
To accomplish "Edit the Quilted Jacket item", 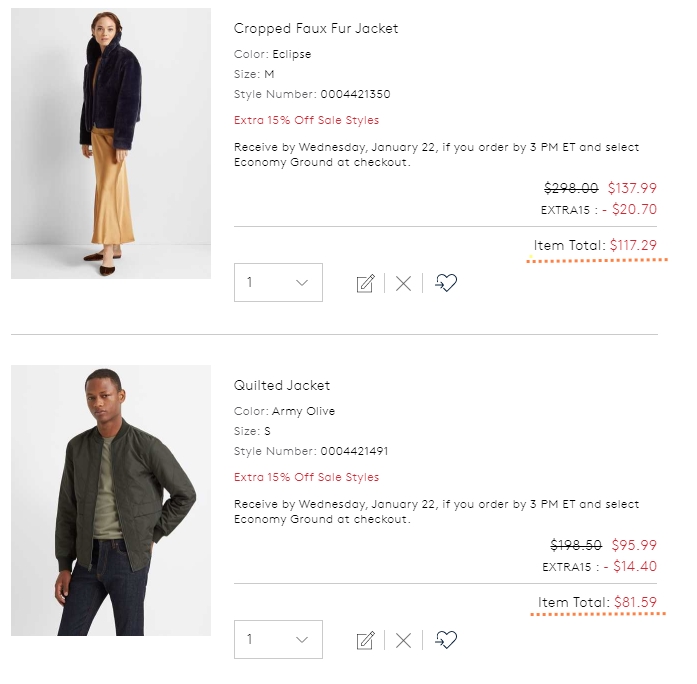I will (366, 640).
